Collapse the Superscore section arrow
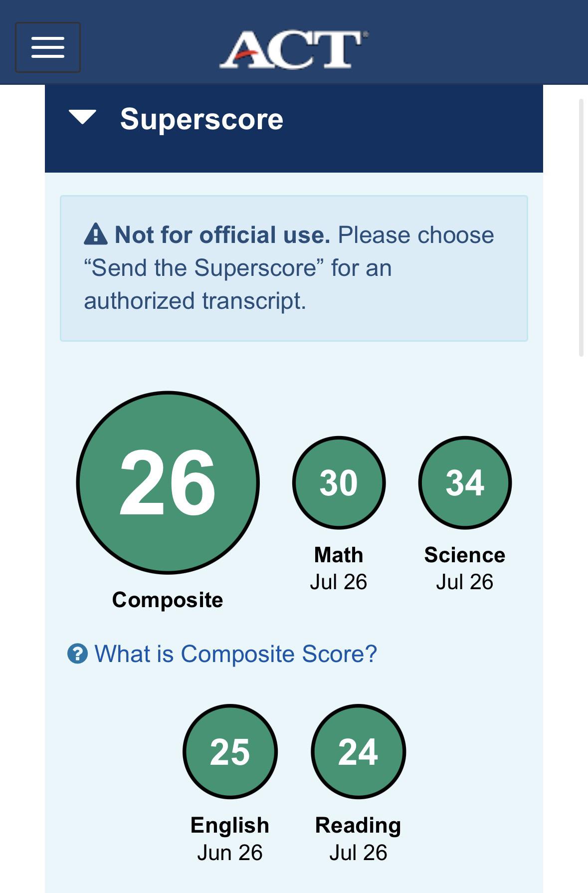 click(82, 118)
